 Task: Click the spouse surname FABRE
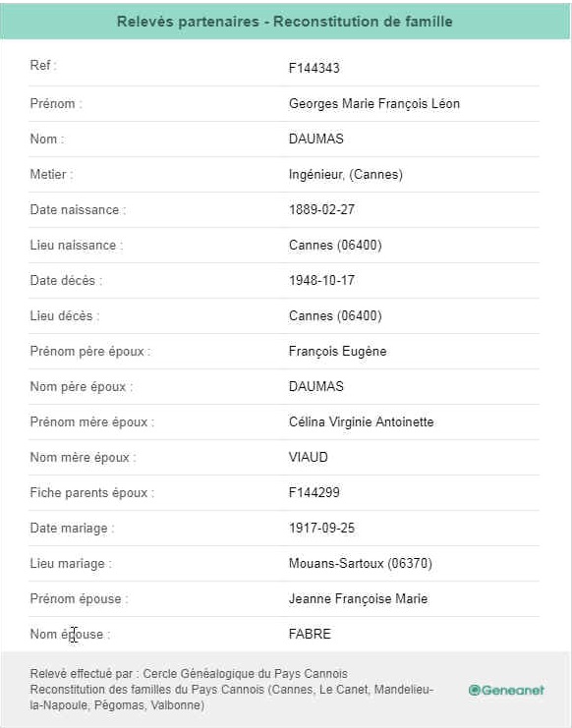310,634
